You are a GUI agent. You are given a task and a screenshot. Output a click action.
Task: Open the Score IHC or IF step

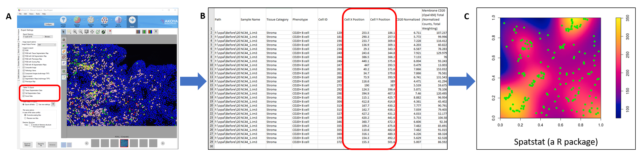118,20
